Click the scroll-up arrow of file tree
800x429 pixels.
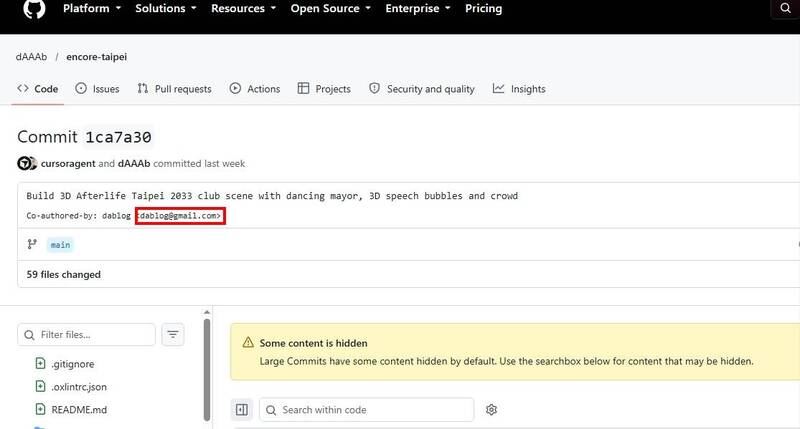coord(207,312)
